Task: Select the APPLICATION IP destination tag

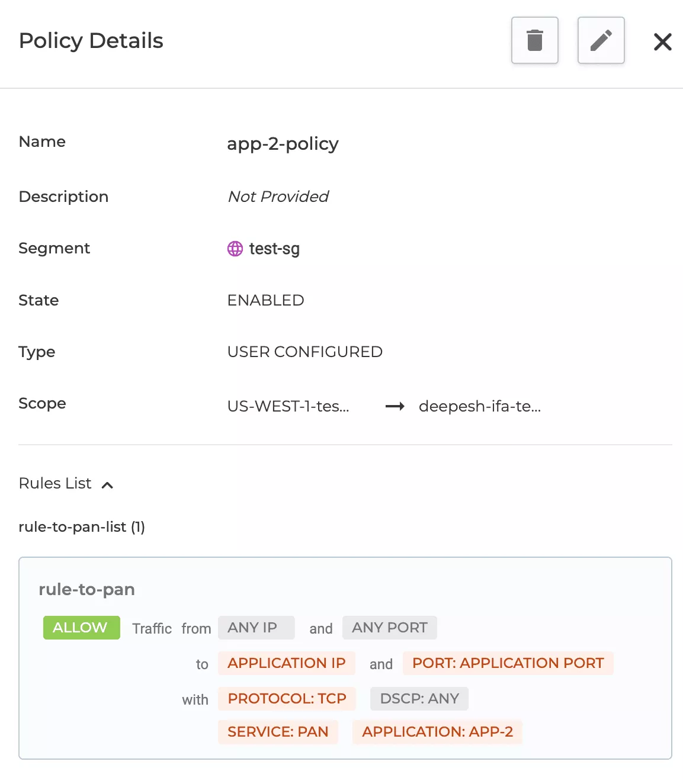Action: (286, 663)
